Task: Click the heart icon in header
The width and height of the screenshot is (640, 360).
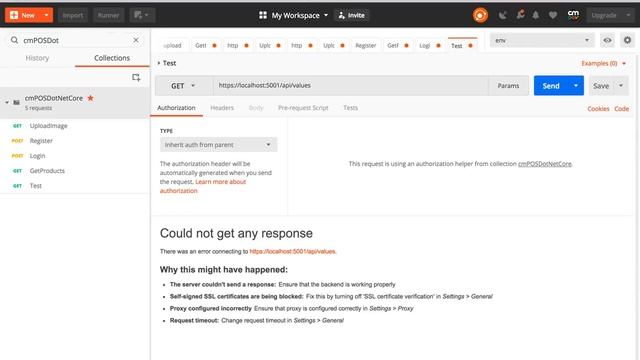Action: click(x=553, y=15)
